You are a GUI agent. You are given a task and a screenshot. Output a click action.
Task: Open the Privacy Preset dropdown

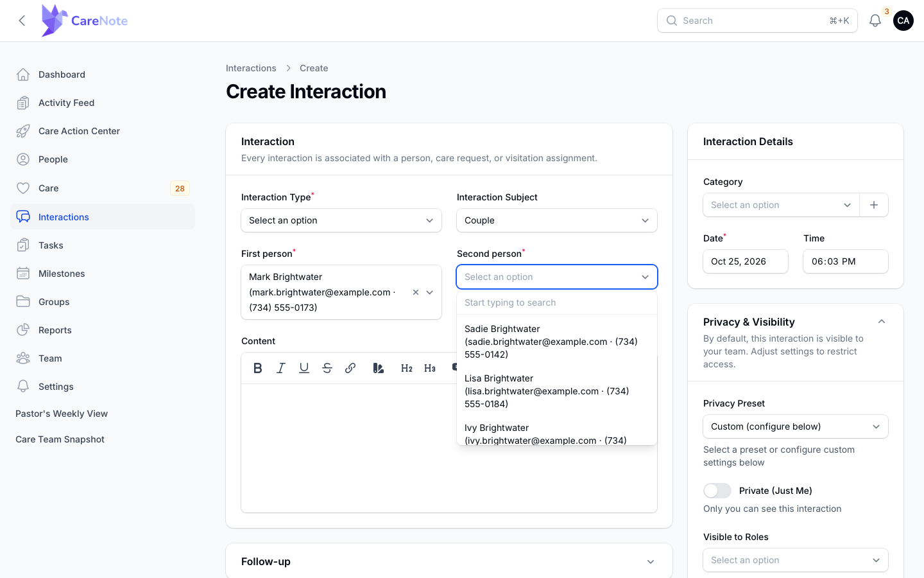(x=796, y=426)
